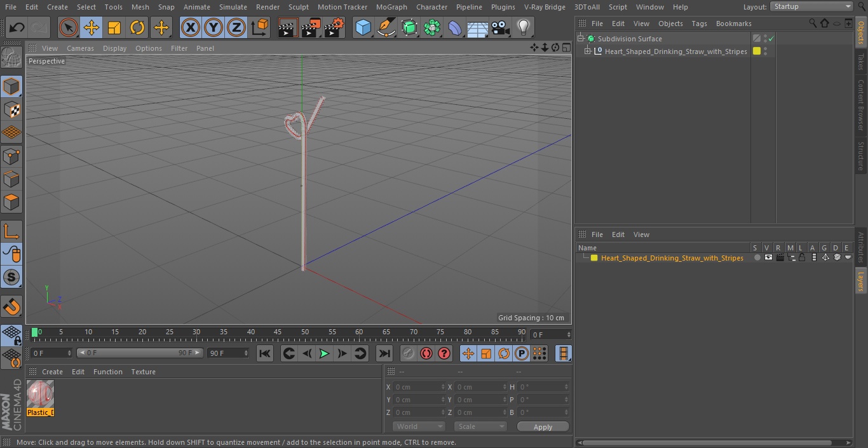Open the World coordinate system dropdown

pos(418,426)
